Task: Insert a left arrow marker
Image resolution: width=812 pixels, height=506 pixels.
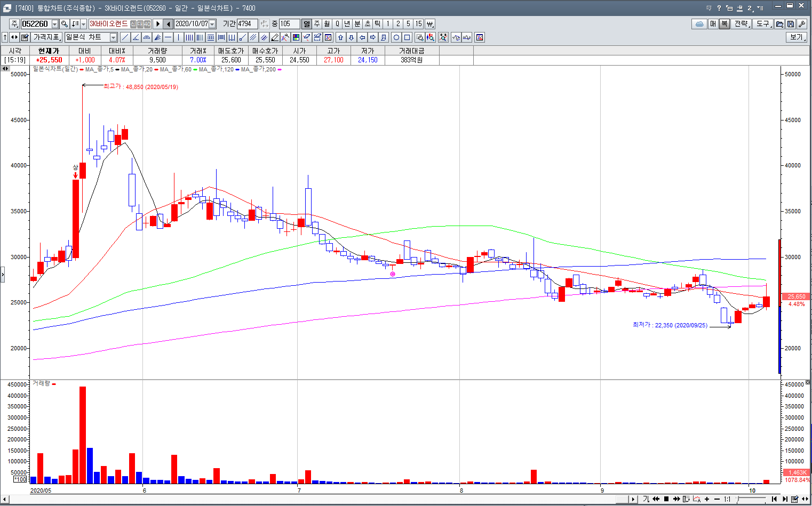Action: tap(362, 37)
